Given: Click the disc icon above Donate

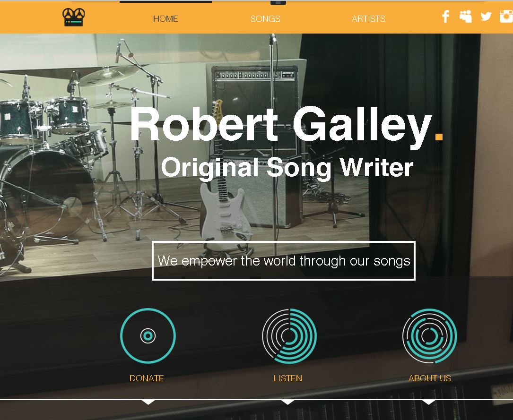Looking at the screenshot, I should (x=148, y=336).
